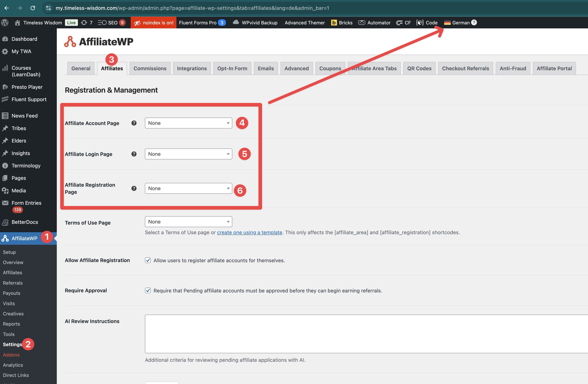Open Fluent Forms Pro admin bar item

[202, 22]
